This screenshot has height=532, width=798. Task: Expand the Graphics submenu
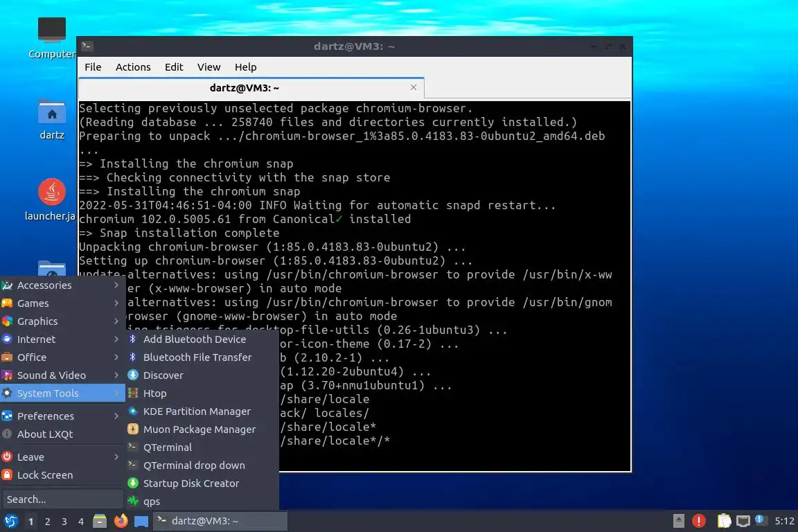[x=62, y=321]
